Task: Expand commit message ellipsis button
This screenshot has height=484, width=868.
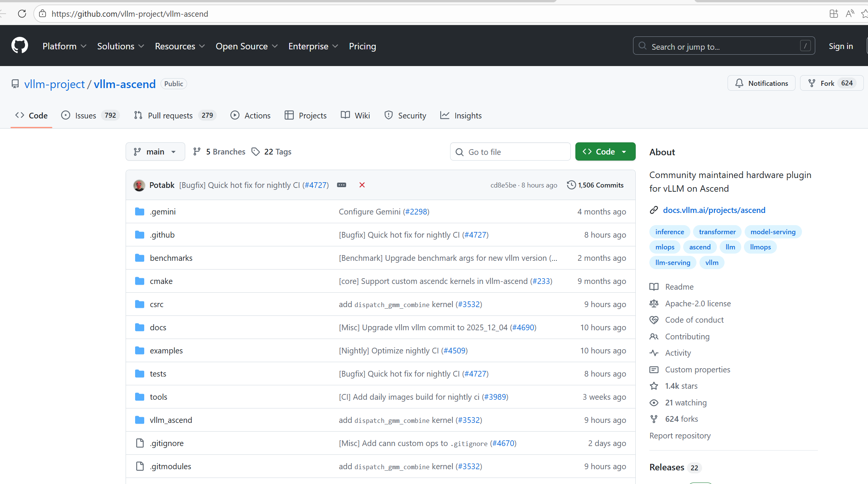Action: [342, 185]
